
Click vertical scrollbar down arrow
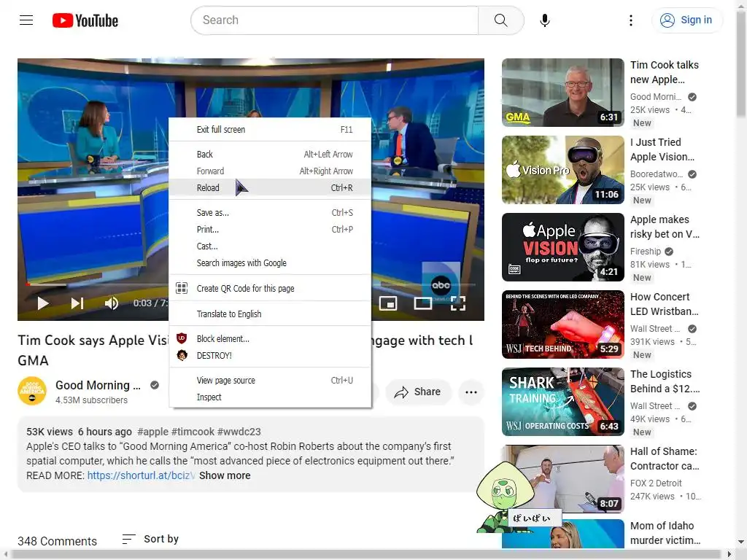click(x=741, y=542)
